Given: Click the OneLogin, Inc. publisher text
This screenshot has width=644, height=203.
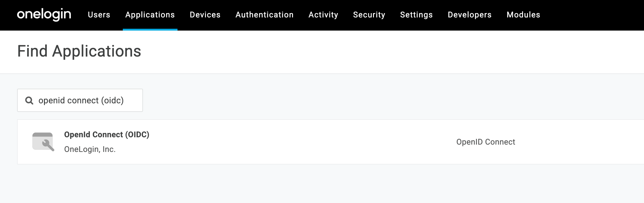Looking at the screenshot, I should coord(90,149).
